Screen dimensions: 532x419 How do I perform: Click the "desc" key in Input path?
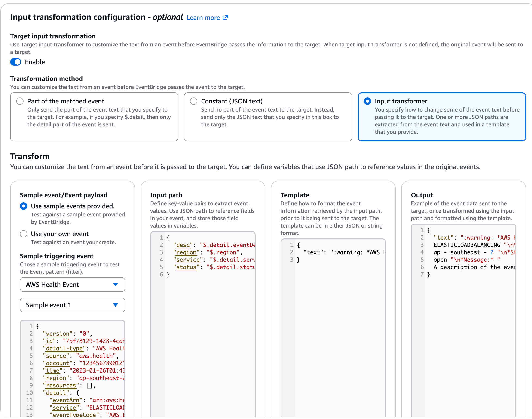[183, 245]
